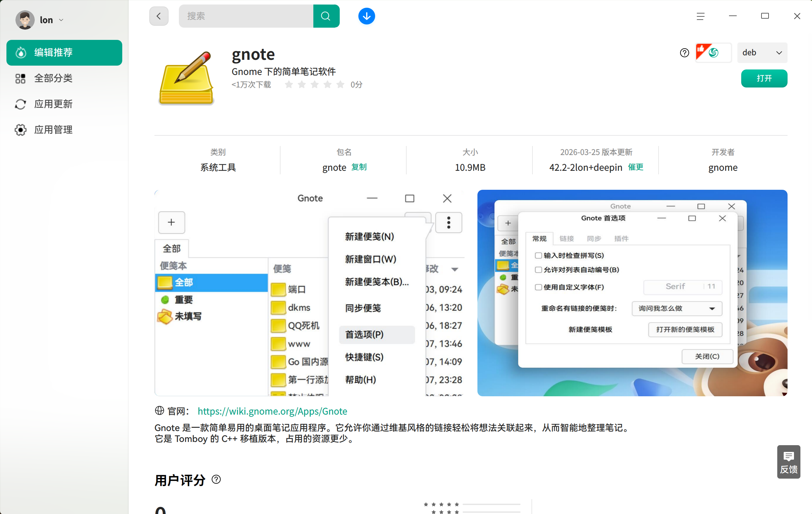Click 复制 to copy the package name
812x514 pixels.
pyautogui.click(x=359, y=167)
